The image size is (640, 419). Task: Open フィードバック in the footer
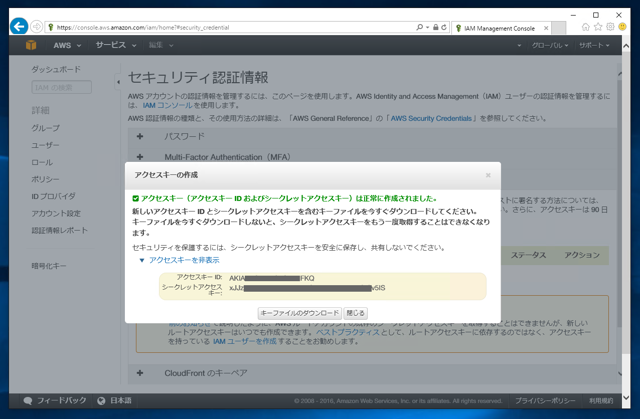(55, 401)
